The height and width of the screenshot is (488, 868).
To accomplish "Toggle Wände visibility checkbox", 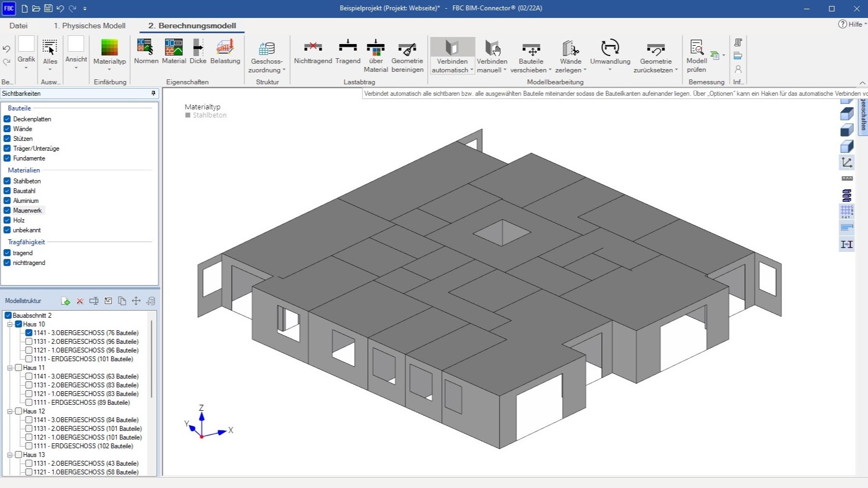I will 7,128.
